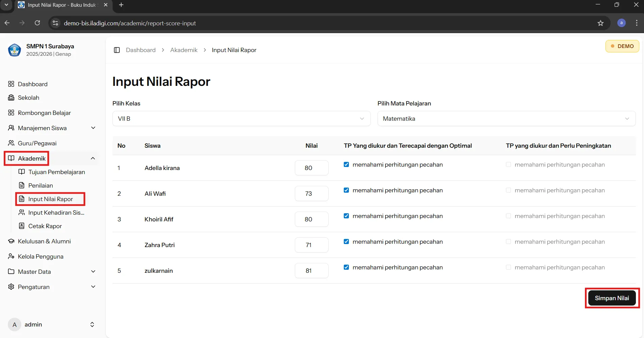Uncheck optimal TP for Zahra Putri

tap(346, 242)
